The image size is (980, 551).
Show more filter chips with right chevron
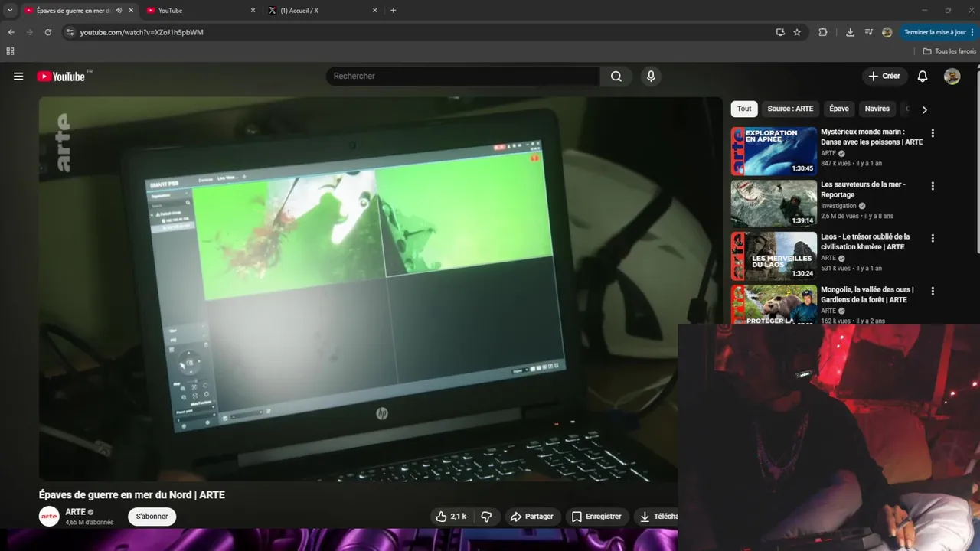(924, 109)
